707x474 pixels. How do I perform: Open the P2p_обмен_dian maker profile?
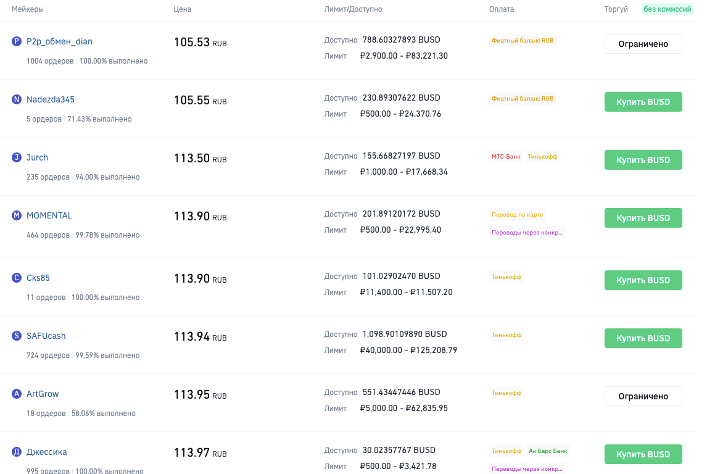pyautogui.click(x=59, y=41)
